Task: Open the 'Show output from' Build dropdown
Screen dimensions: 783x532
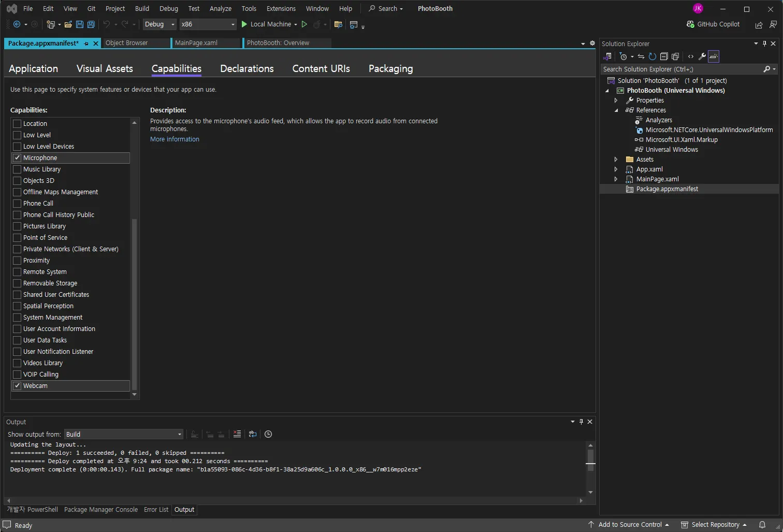Action: pyautogui.click(x=124, y=434)
